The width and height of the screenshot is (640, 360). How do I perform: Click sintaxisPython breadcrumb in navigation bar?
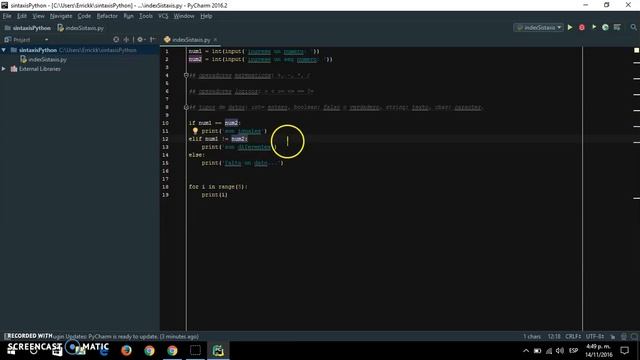[x=28, y=28]
